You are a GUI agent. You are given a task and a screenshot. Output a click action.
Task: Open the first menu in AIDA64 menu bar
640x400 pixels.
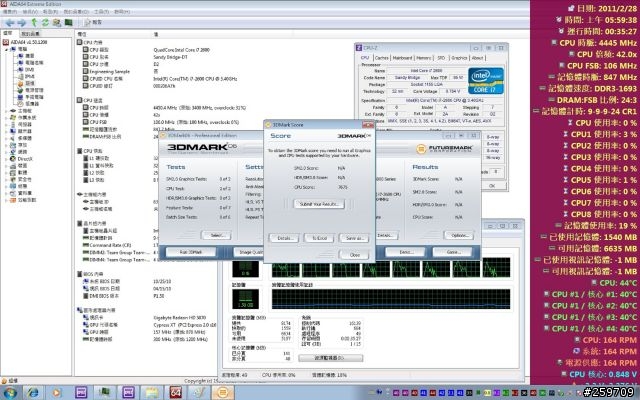click(10, 12)
